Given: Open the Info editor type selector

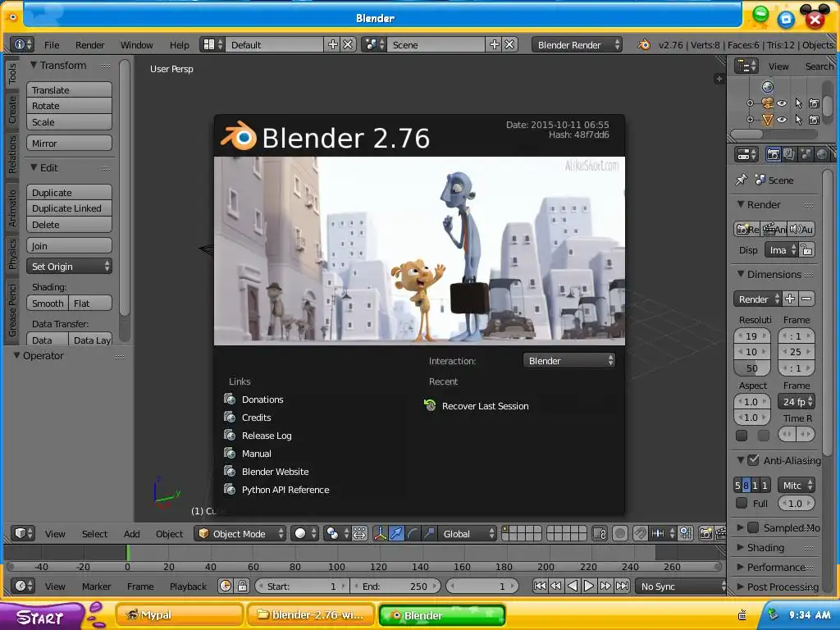Looking at the screenshot, I should (x=22, y=44).
